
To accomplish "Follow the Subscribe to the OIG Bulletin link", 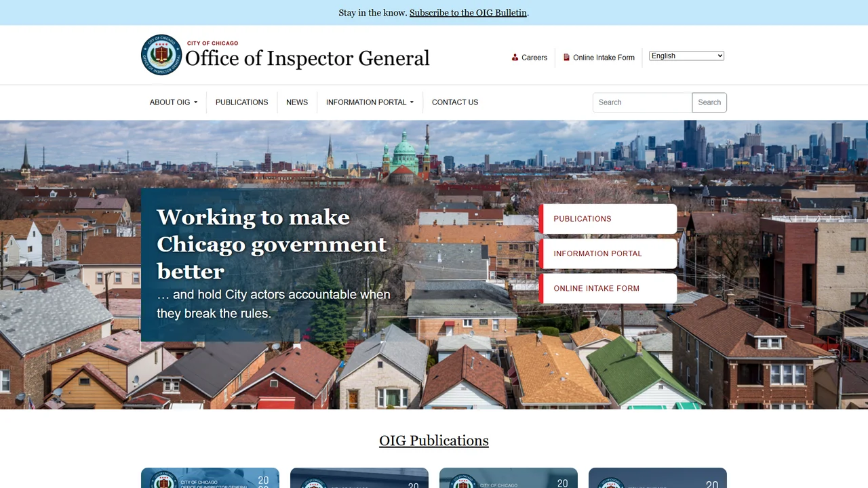I will pyautogui.click(x=468, y=13).
